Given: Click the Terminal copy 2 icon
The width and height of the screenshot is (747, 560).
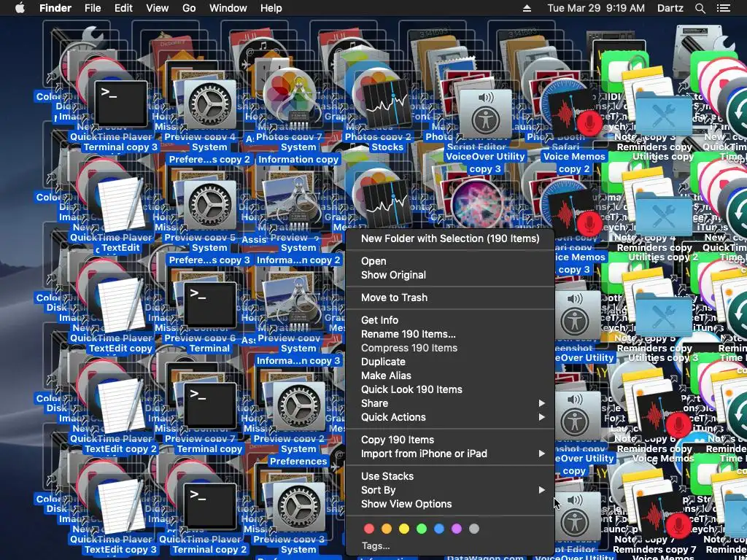Looking at the screenshot, I should pos(209,506).
